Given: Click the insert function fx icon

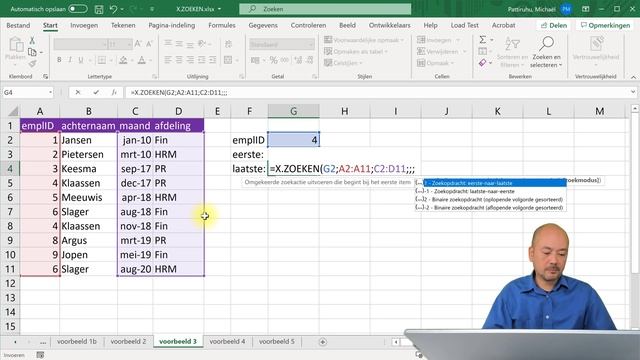Looking at the screenshot, I should point(114,93).
